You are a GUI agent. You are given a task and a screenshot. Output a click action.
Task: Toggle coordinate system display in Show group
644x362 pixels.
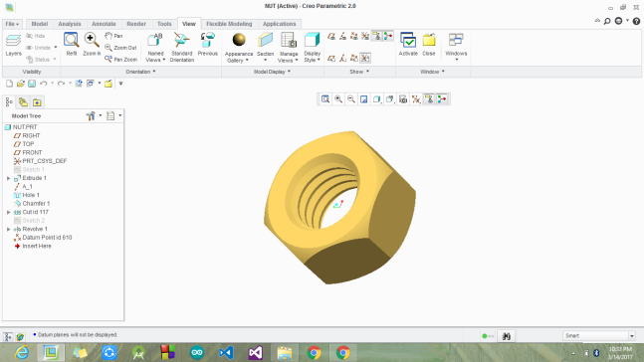[x=365, y=37]
